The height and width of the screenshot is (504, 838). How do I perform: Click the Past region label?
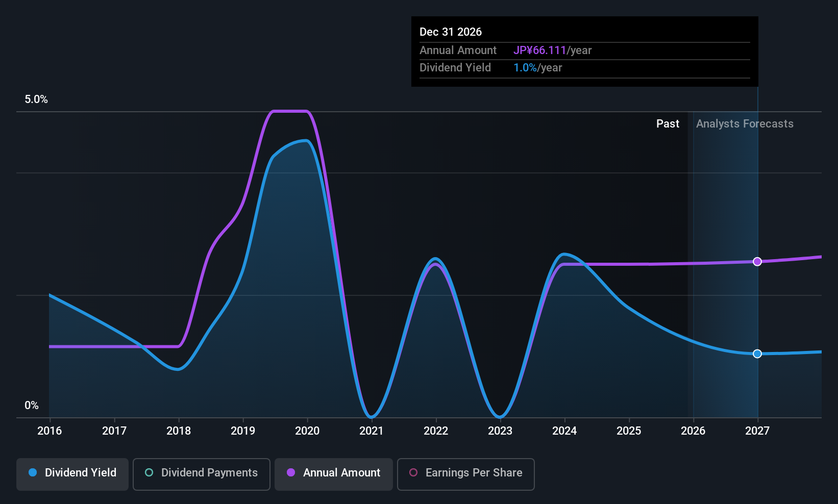tap(668, 124)
